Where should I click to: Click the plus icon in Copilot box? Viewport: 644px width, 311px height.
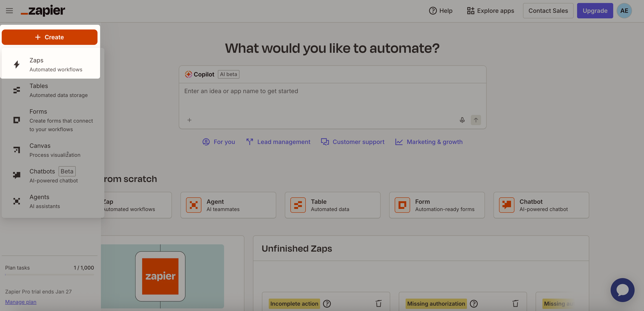click(189, 120)
